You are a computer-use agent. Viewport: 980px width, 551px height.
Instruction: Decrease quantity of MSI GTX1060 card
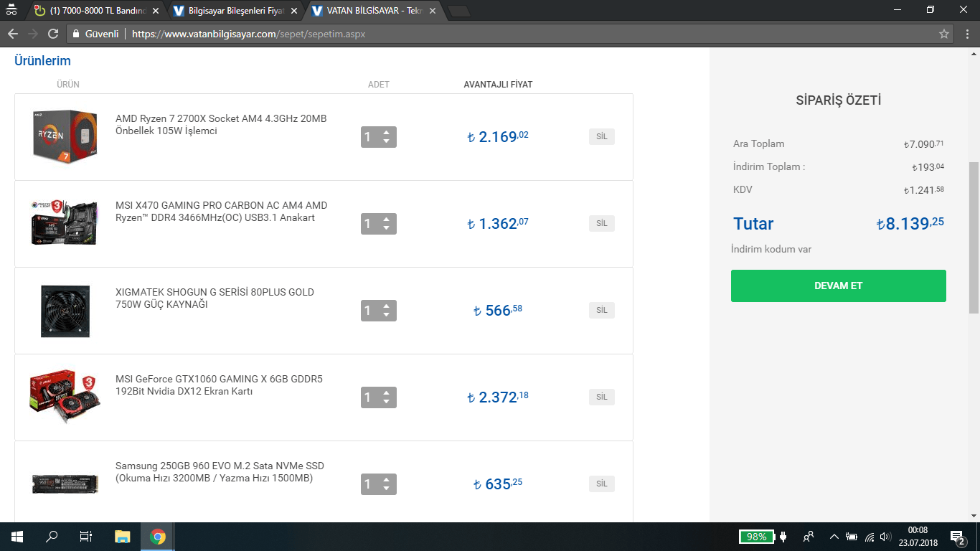pyautogui.click(x=387, y=402)
